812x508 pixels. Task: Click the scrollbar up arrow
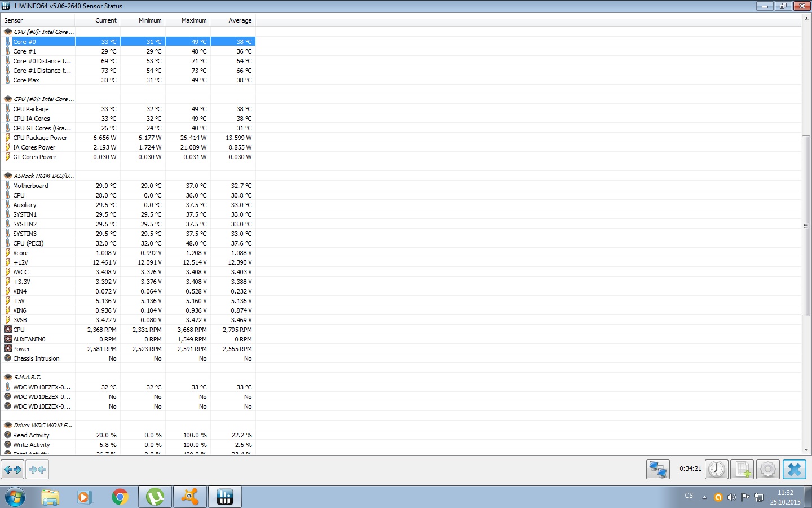click(x=806, y=19)
